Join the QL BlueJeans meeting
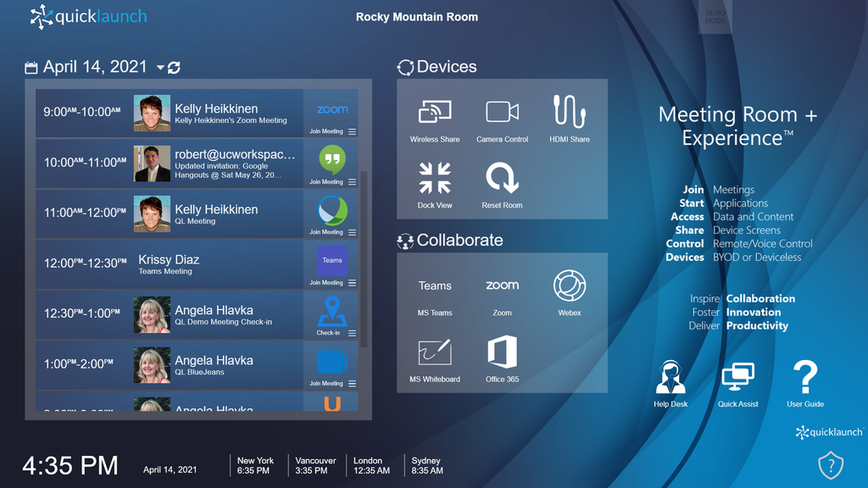 tap(330, 366)
